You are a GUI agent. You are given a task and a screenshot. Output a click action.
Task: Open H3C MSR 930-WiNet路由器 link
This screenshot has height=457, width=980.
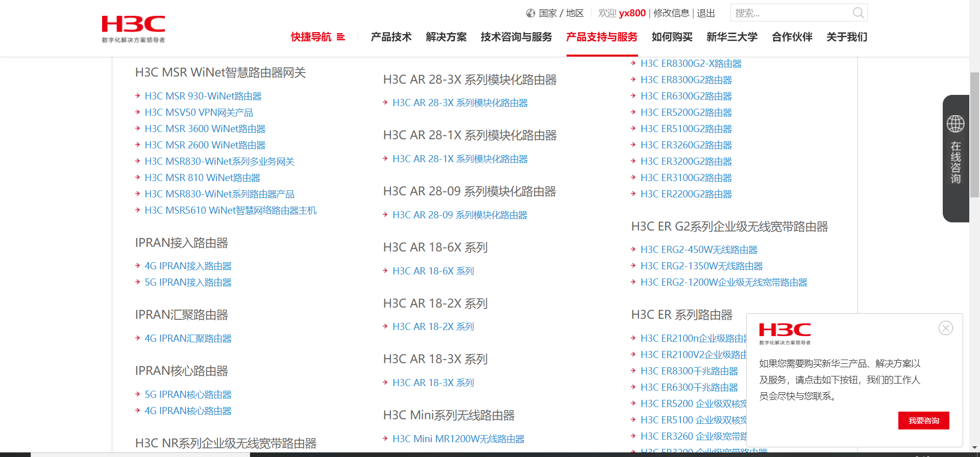click(x=203, y=96)
